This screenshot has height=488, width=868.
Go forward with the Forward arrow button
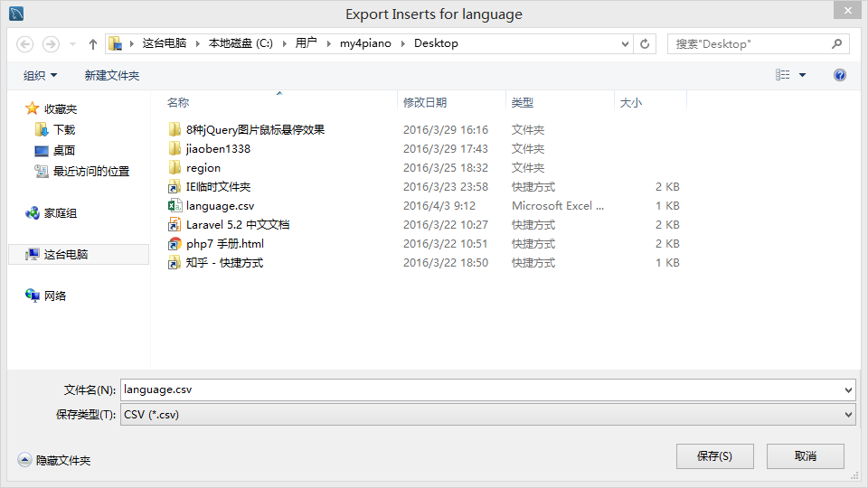(x=51, y=43)
